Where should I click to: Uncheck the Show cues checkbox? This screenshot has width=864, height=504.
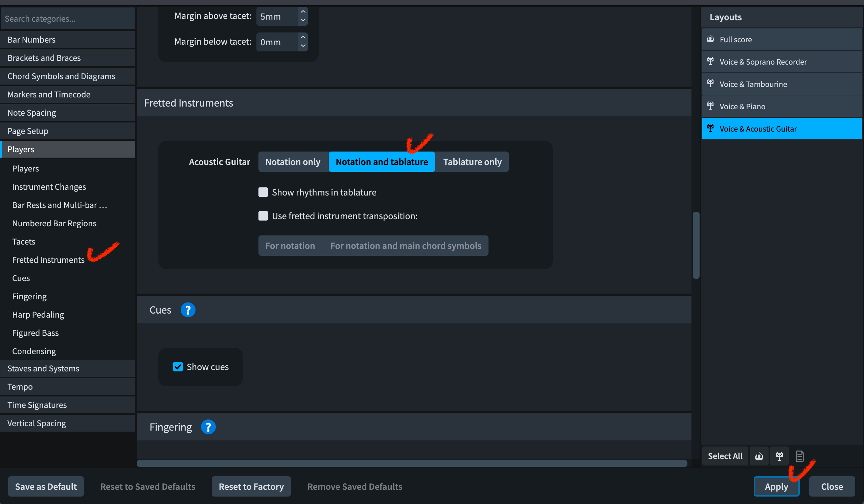point(178,367)
